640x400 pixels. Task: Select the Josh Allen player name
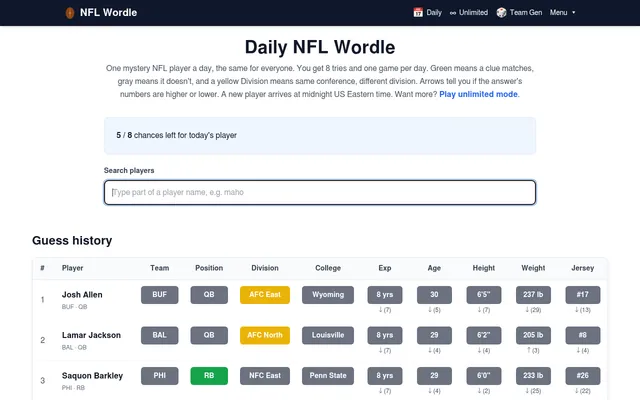click(82, 295)
